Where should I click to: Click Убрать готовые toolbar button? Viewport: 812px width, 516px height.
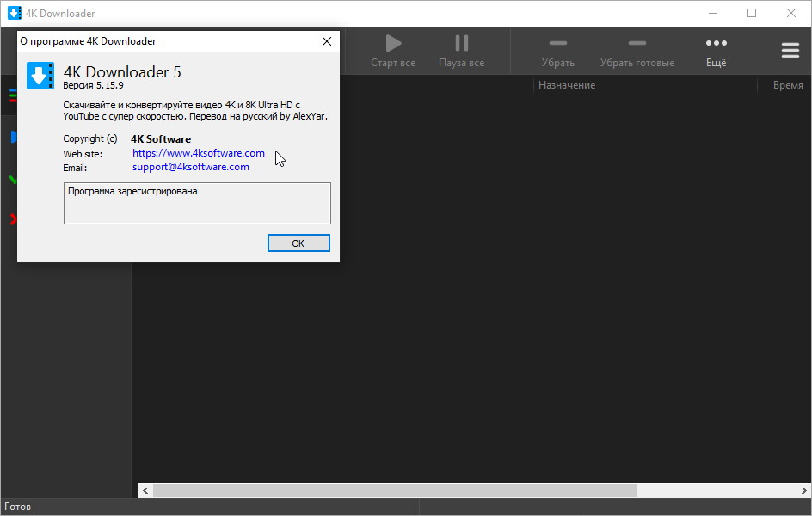[x=637, y=52]
